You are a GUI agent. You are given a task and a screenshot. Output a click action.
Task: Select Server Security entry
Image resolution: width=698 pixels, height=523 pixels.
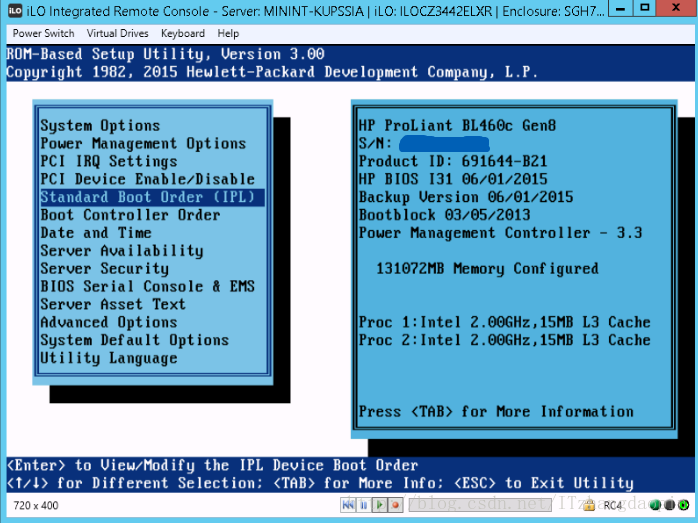coord(105,268)
